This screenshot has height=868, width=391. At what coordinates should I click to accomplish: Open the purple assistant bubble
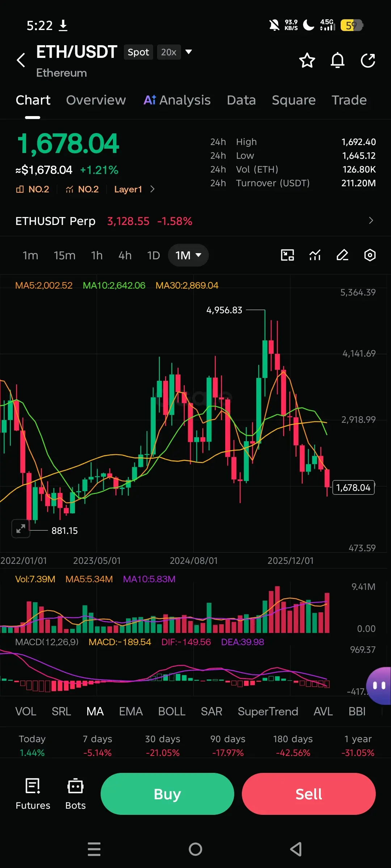379,685
